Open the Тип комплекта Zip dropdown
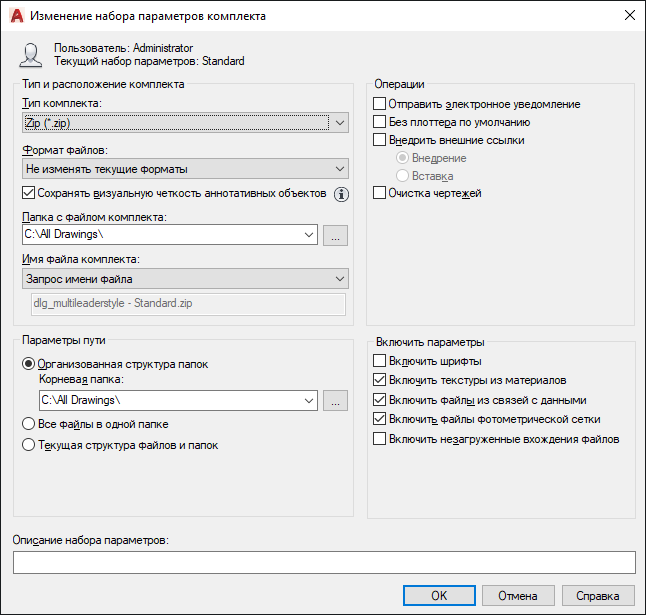Image resolution: width=646 pixels, height=615 pixels. (x=185, y=123)
